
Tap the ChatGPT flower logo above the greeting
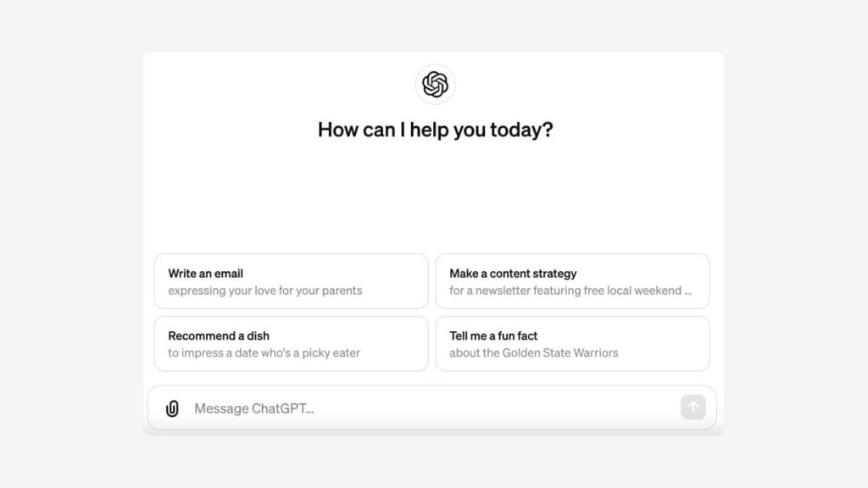click(x=434, y=84)
